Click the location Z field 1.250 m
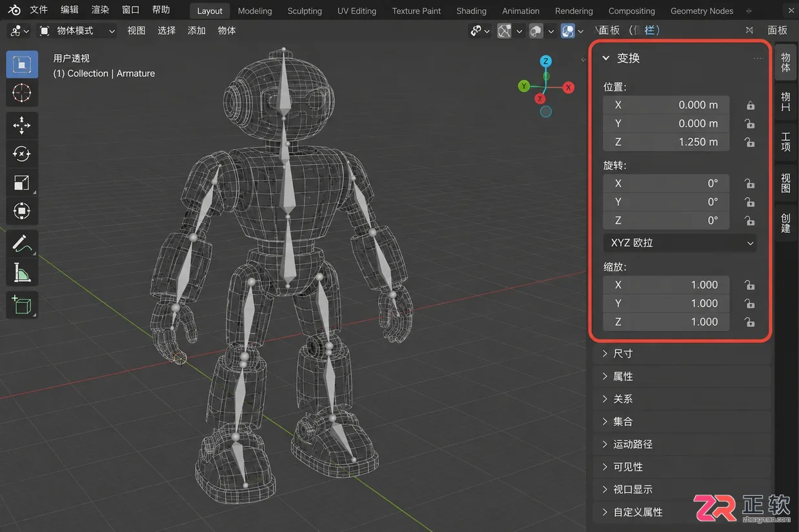 pos(666,142)
